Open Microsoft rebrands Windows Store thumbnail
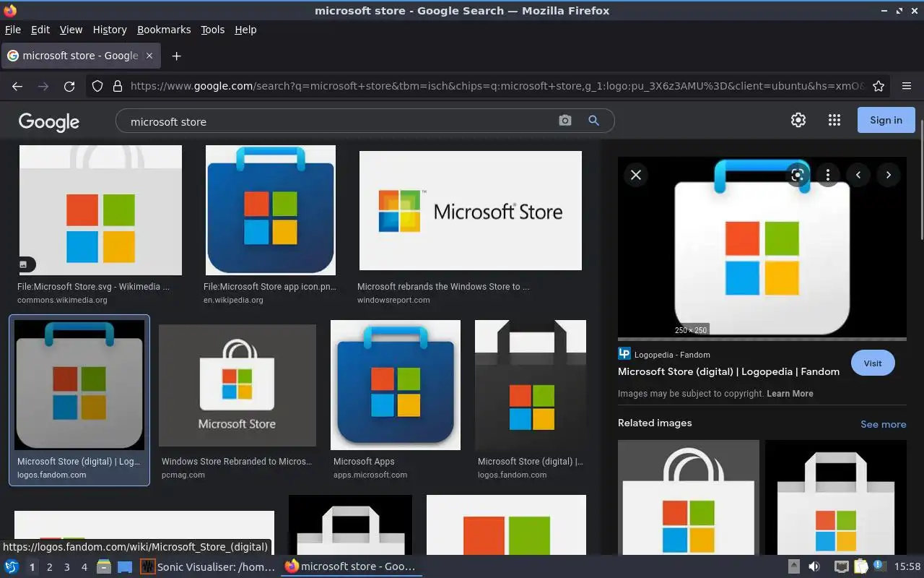 tap(471, 210)
